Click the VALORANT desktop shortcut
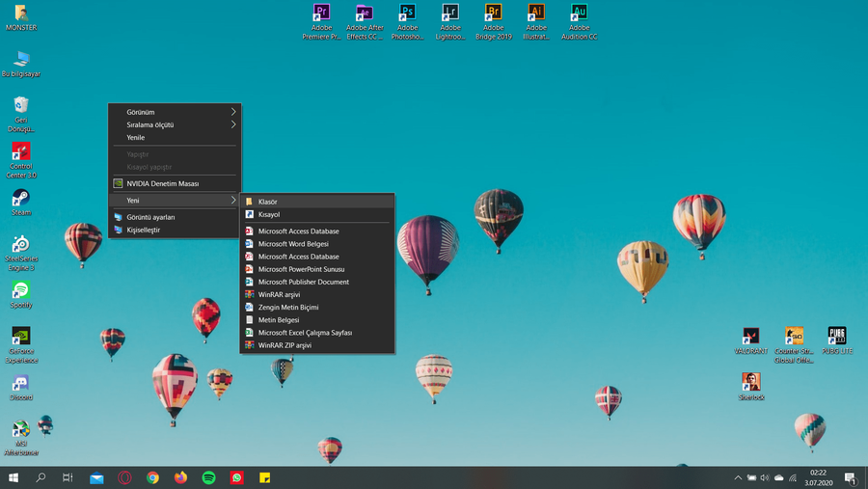The image size is (868, 489). pyautogui.click(x=750, y=337)
